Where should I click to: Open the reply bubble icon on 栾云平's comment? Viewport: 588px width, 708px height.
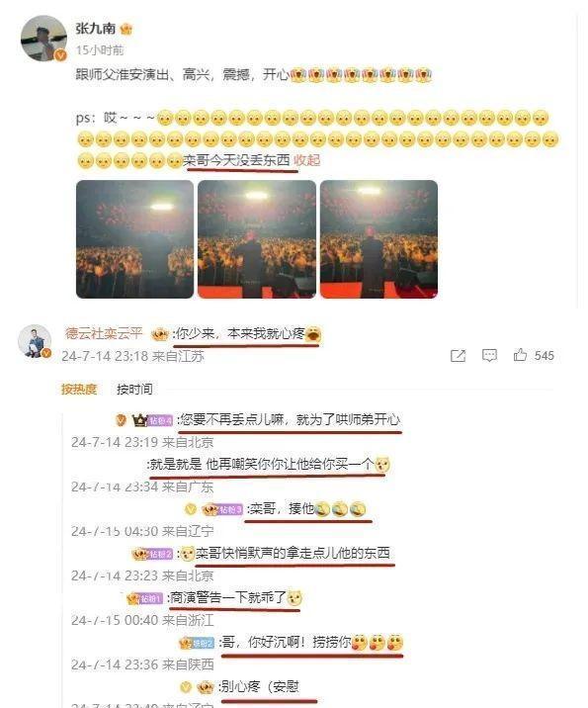coord(489,355)
